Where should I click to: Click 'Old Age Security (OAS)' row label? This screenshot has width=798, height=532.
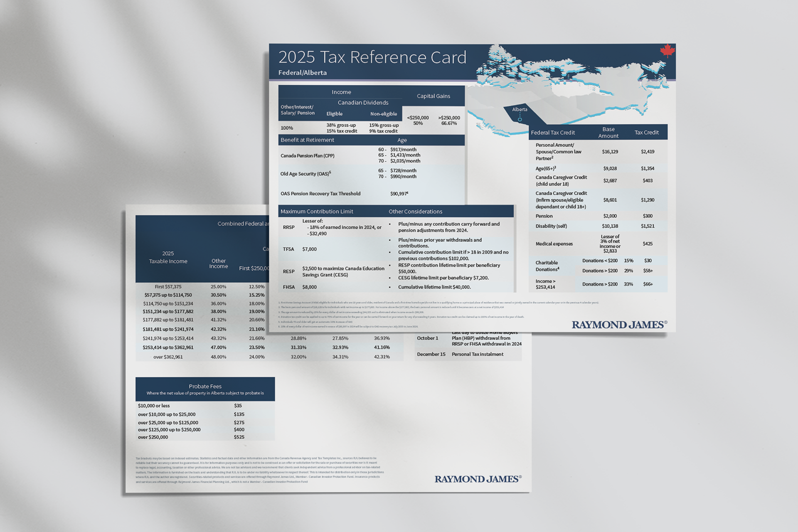point(305,174)
